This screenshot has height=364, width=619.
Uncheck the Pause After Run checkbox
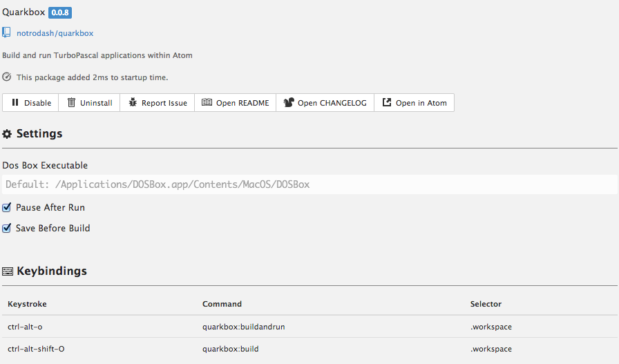click(7, 207)
